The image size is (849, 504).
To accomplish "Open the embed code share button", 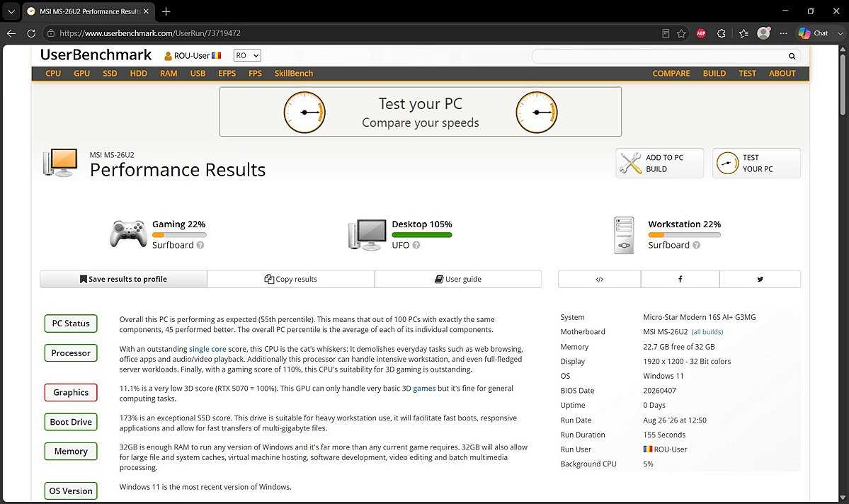I will tap(599, 280).
